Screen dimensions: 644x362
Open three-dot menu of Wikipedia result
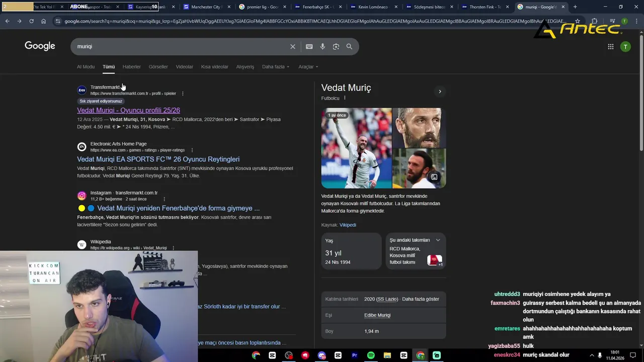pyautogui.click(x=173, y=248)
